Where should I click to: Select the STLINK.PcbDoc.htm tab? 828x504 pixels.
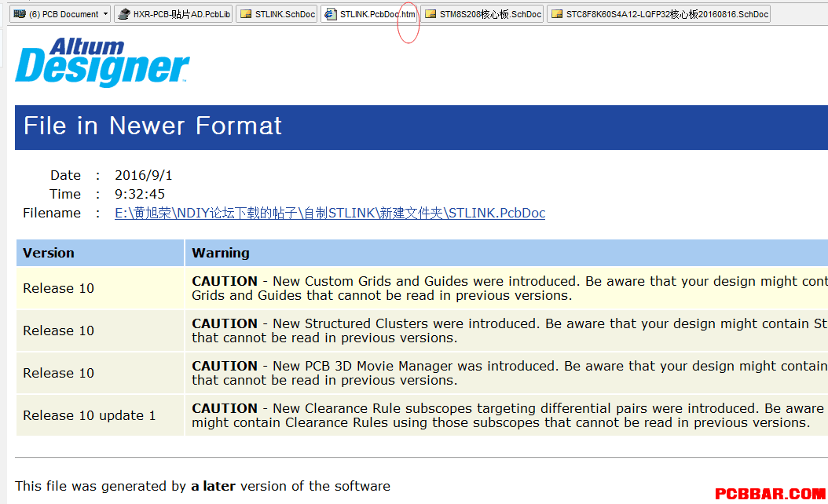370,14
